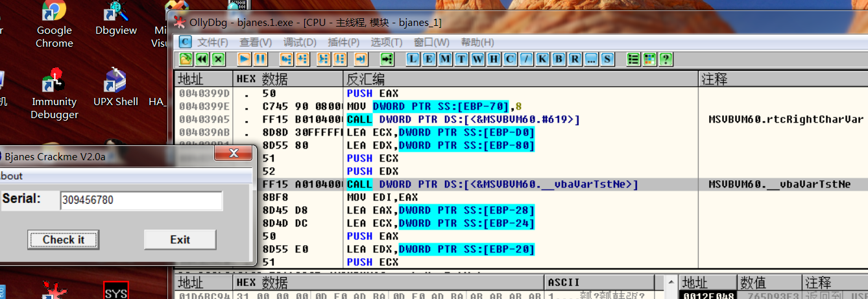Click the Check it button in the crackme
This screenshot has height=299, width=868.
pos(64,239)
